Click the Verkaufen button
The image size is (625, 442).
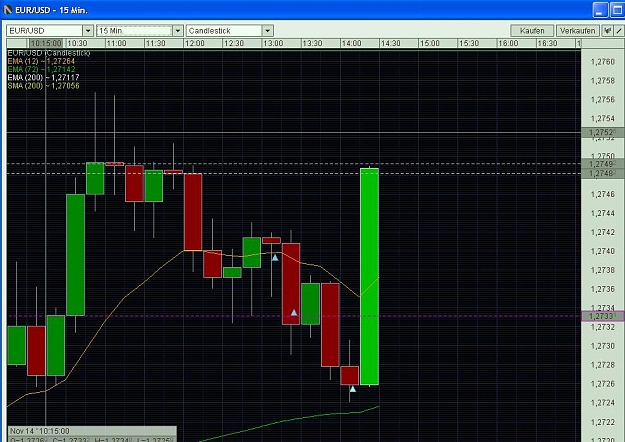(578, 31)
